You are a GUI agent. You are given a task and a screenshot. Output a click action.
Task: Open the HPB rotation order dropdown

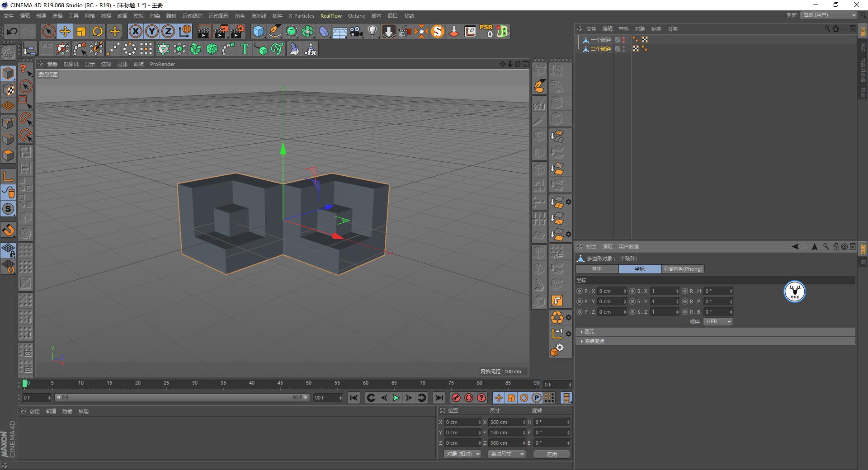[717, 321]
